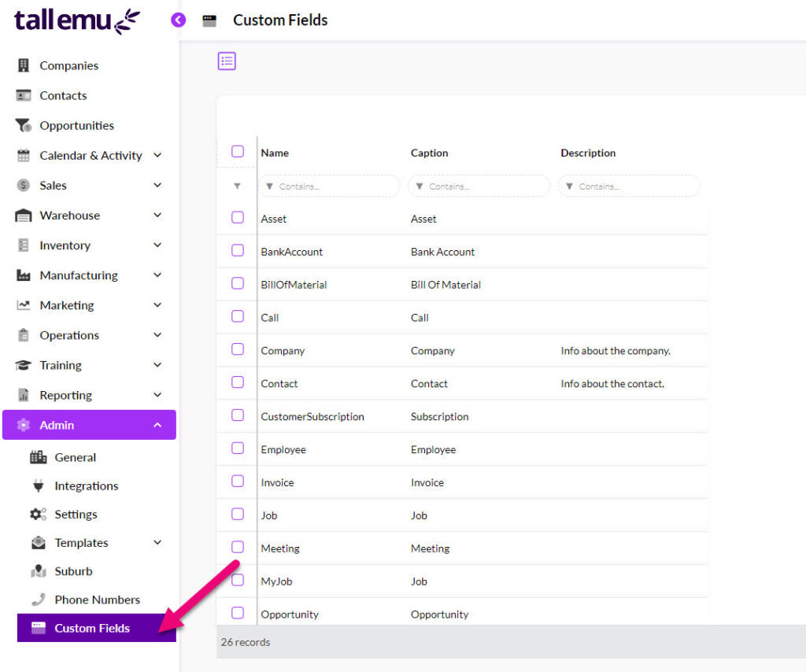The width and height of the screenshot is (806, 672).
Task: Collapse sidebar with purple arrow icon
Action: click(x=178, y=20)
